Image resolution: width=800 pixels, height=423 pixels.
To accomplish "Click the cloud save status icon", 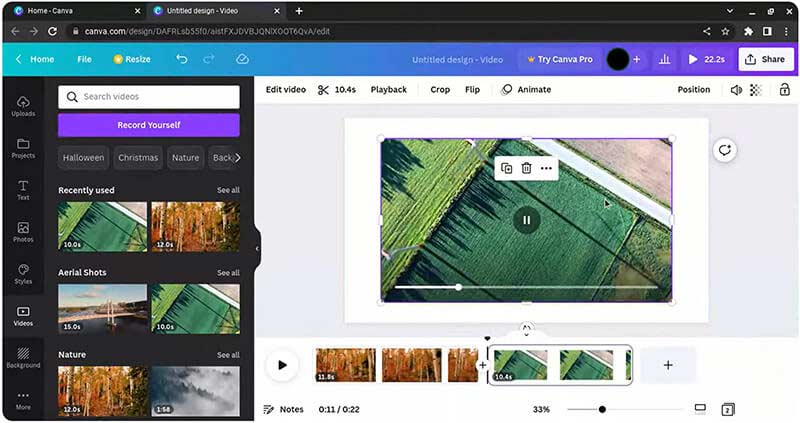I will 242,59.
